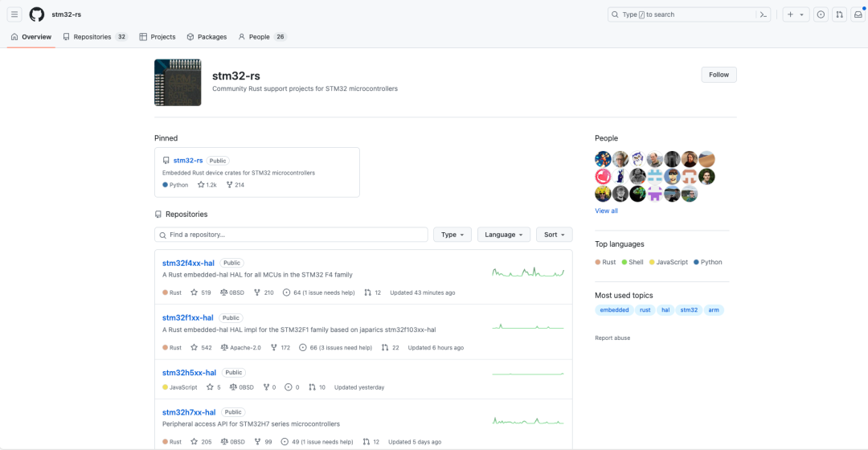868x450 pixels.
Task: Click into Find a repository field
Action: tap(291, 235)
